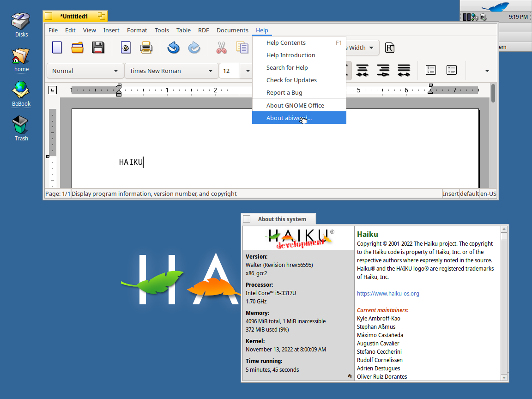
Task: Cut text using the scissors icon
Action: coord(221,48)
